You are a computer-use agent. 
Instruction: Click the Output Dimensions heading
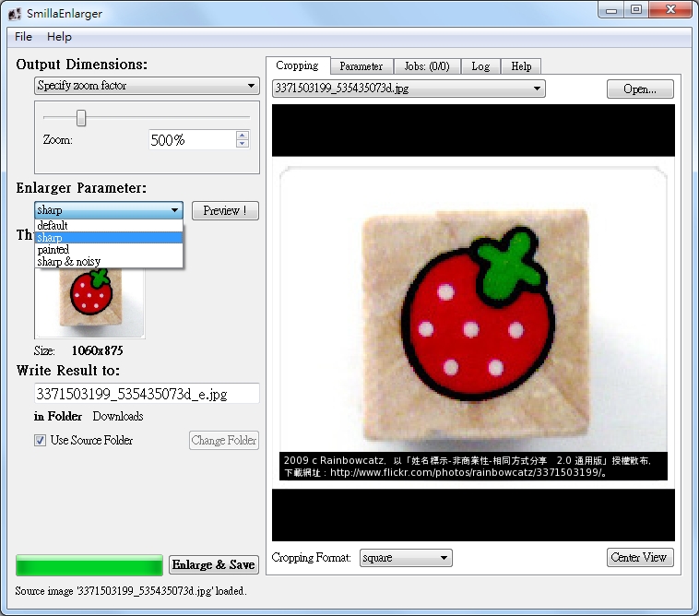tap(81, 65)
